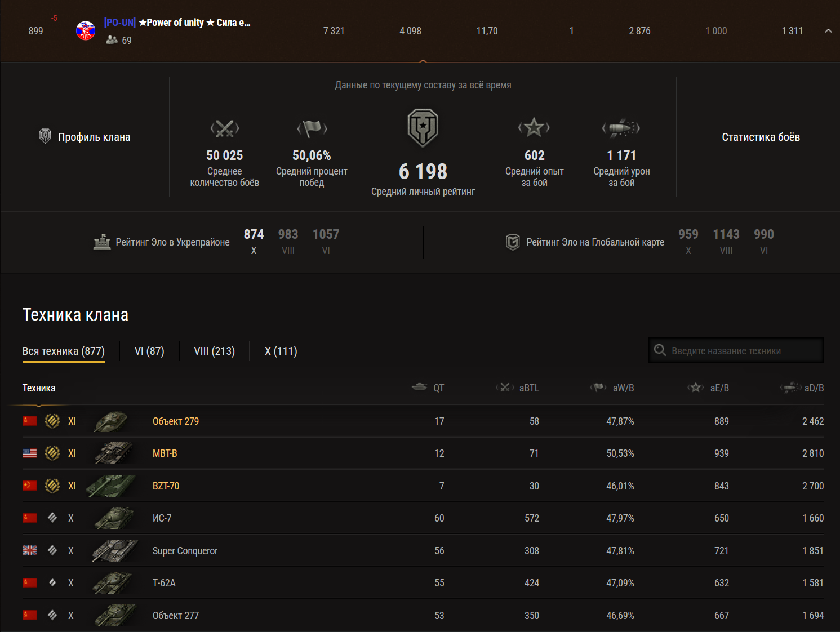Viewport: 840px width, 632px height.
Task: Click the nation flag in the ИС-7 row
Action: (x=30, y=518)
